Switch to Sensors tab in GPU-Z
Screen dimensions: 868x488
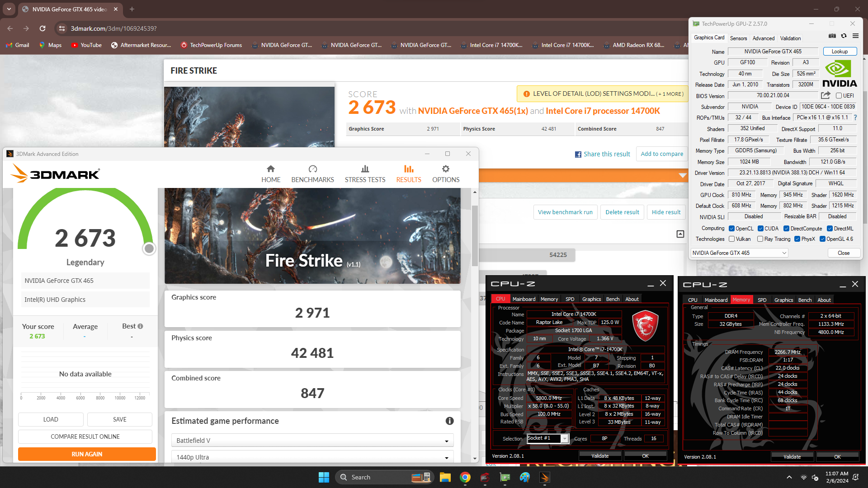tap(738, 38)
